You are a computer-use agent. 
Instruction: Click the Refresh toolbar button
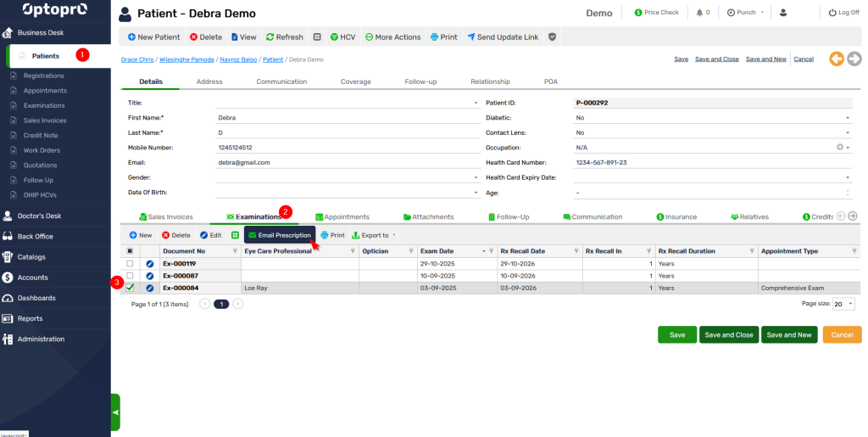pyautogui.click(x=284, y=37)
